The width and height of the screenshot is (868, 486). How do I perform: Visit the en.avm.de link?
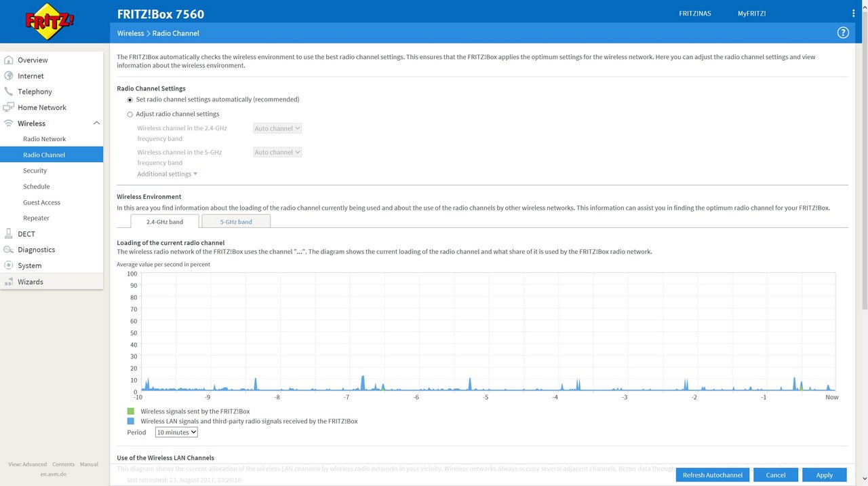click(x=53, y=474)
